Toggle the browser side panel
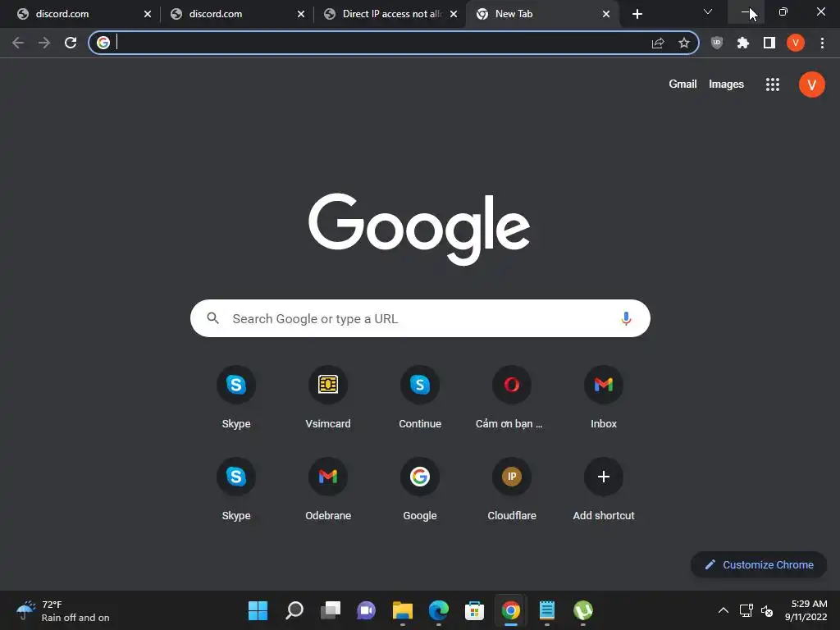Image resolution: width=840 pixels, height=630 pixels. (x=769, y=43)
